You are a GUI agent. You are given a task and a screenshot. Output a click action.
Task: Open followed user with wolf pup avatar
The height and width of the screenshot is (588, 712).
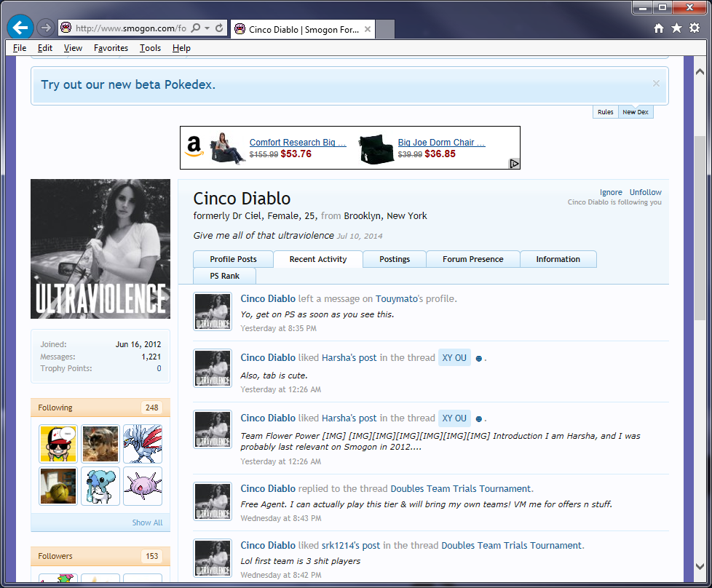[x=100, y=444]
